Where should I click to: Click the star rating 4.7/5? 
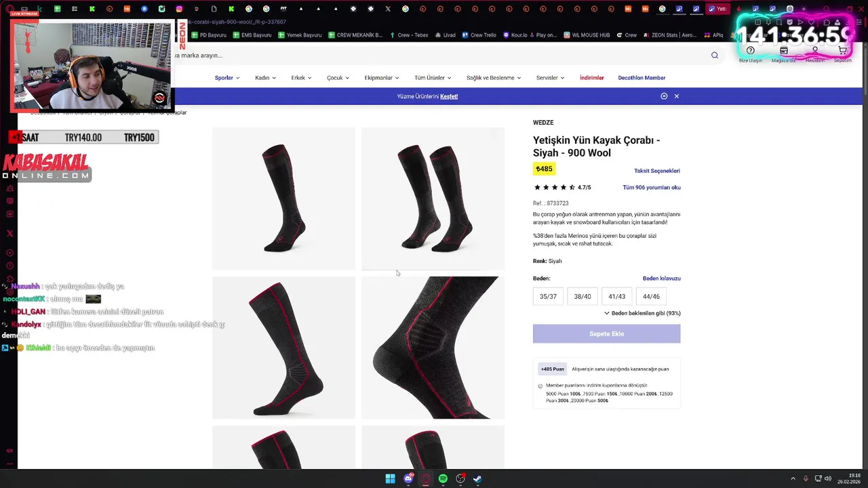coord(562,188)
